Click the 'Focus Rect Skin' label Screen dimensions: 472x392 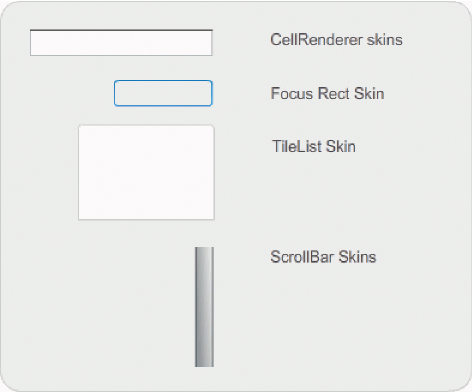[x=327, y=93]
